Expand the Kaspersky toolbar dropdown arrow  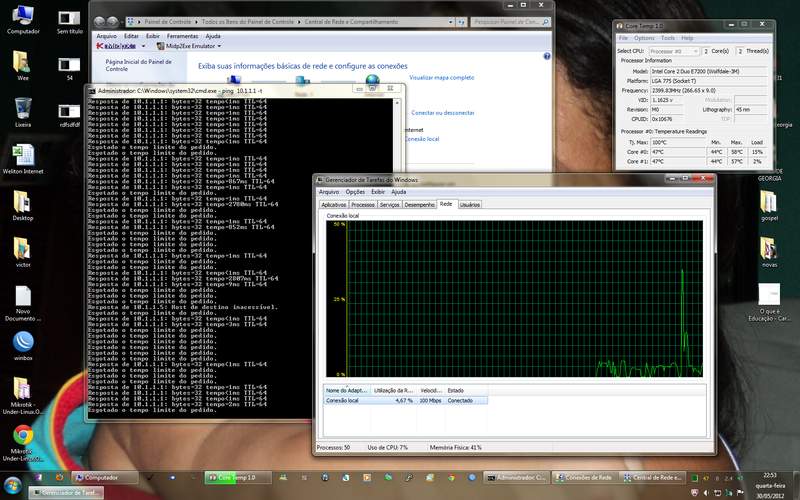pos(143,46)
